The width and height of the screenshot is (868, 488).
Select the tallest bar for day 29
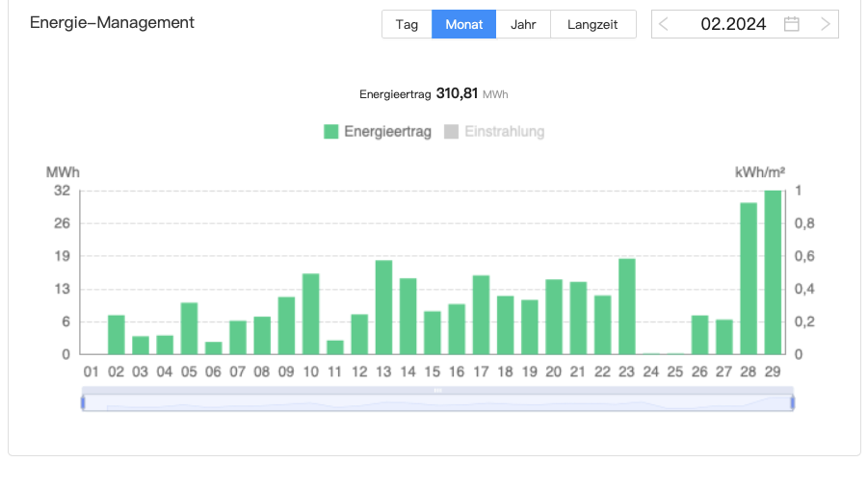click(773, 272)
